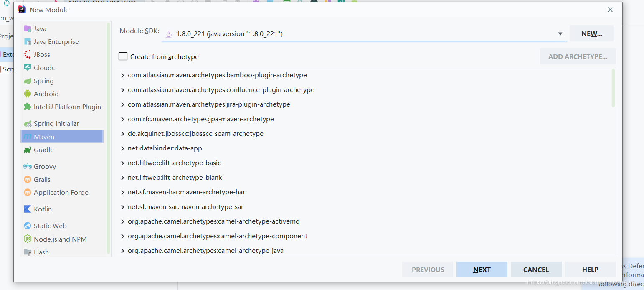644x290 pixels.
Task: Expand confluence-plugin-archetype entry
Action: click(x=122, y=90)
